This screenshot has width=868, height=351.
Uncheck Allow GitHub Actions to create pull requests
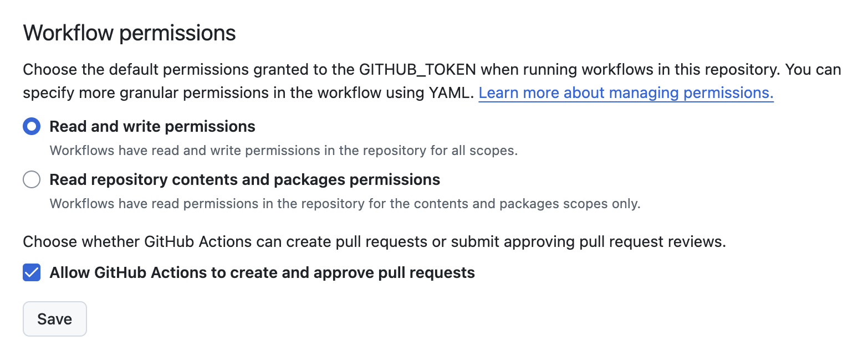click(x=32, y=272)
